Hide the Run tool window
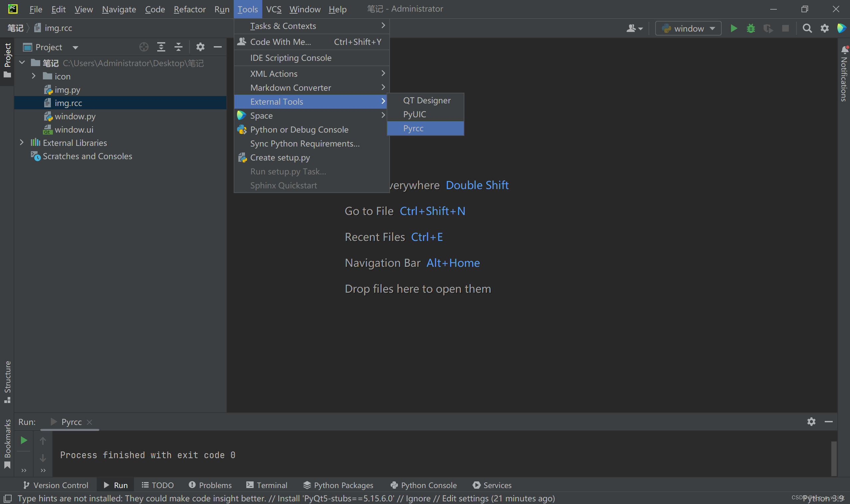850x504 pixels. [x=829, y=422]
